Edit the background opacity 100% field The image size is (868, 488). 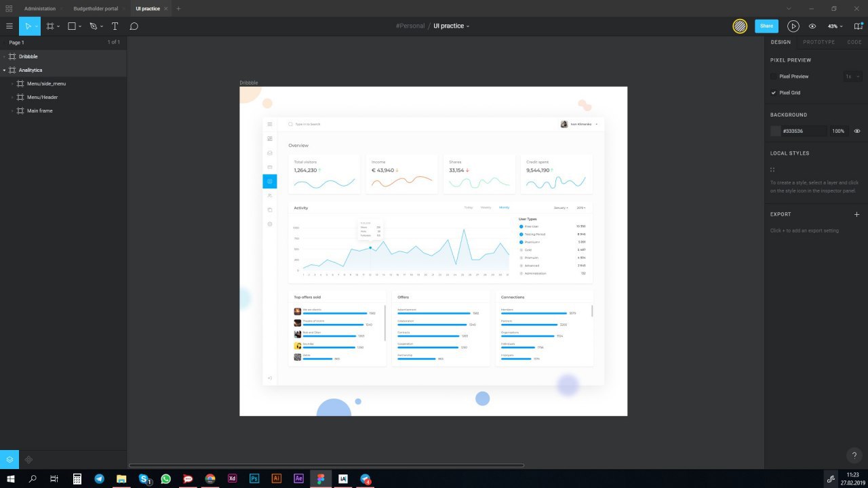tap(838, 131)
